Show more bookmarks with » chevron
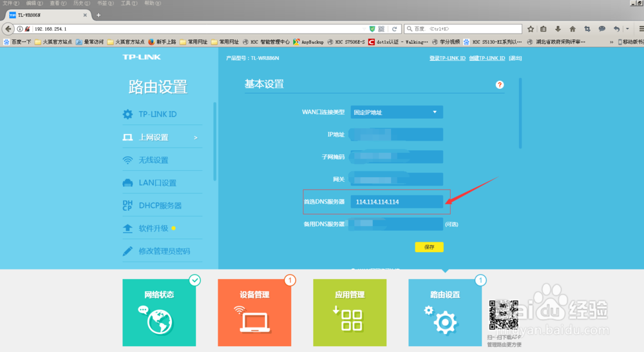The height and width of the screenshot is (352, 644). tap(612, 42)
